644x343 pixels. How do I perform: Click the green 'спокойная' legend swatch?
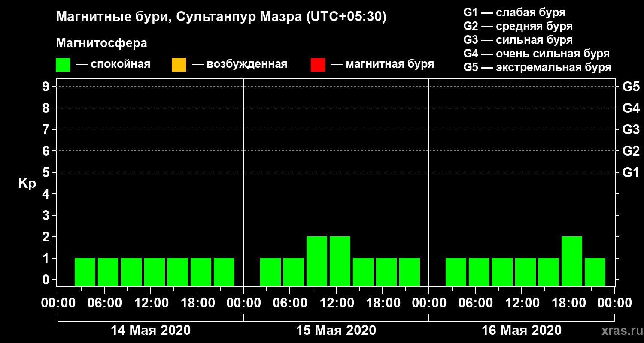pyautogui.click(x=63, y=64)
